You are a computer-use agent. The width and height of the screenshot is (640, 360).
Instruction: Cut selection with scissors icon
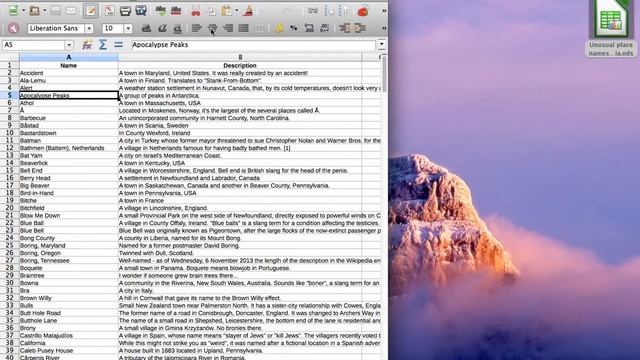(196, 11)
